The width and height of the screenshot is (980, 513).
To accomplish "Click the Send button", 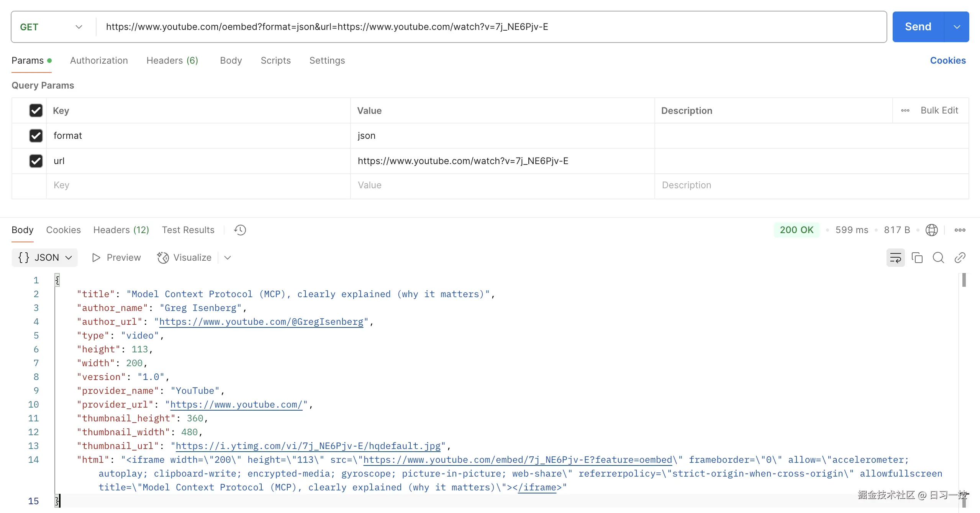I will [919, 26].
